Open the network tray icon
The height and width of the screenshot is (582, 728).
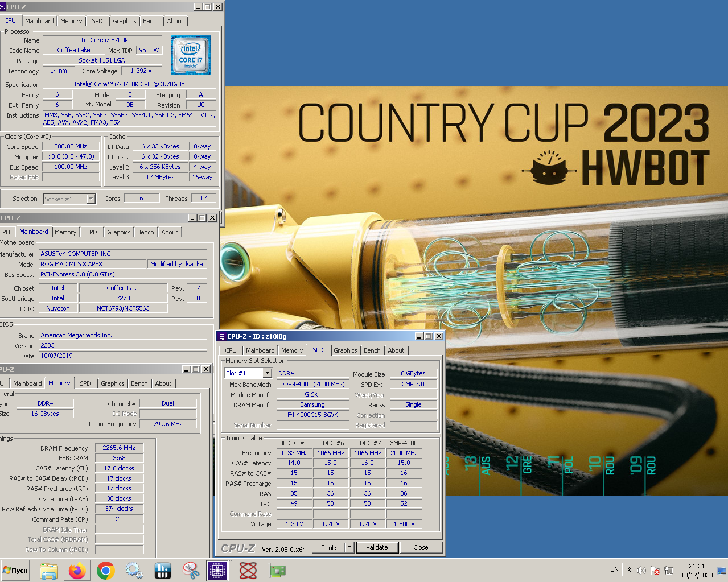(x=669, y=570)
